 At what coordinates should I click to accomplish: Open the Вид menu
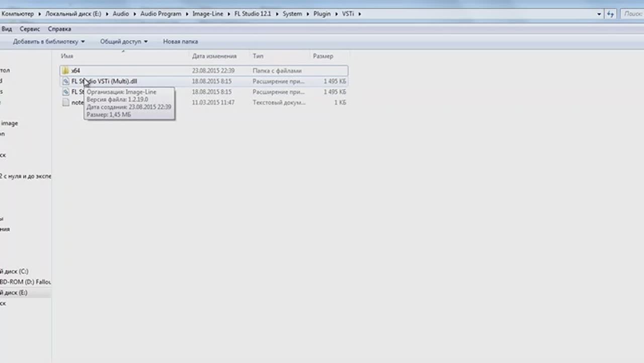click(x=7, y=29)
